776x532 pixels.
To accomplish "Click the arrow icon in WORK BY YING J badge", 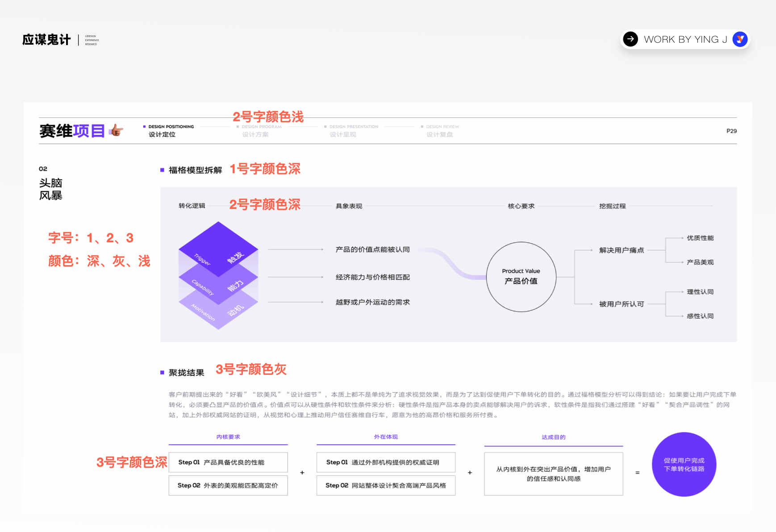I will [630, 39].
